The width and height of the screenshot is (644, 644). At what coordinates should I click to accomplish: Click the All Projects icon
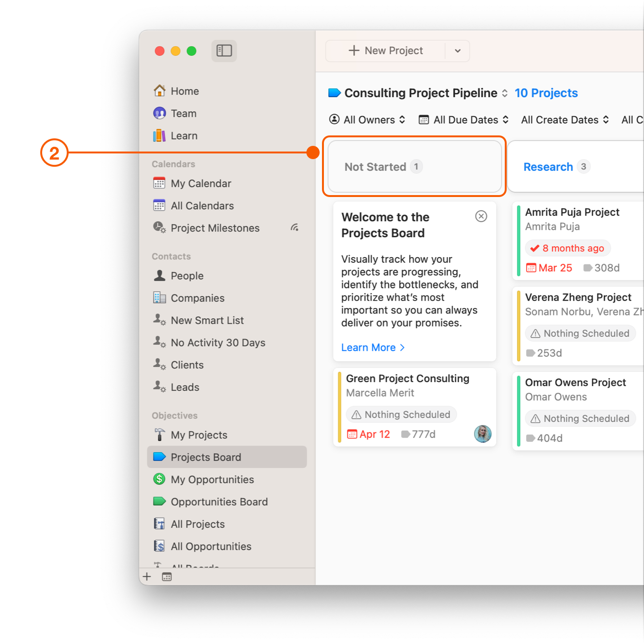tap(160, 524)
